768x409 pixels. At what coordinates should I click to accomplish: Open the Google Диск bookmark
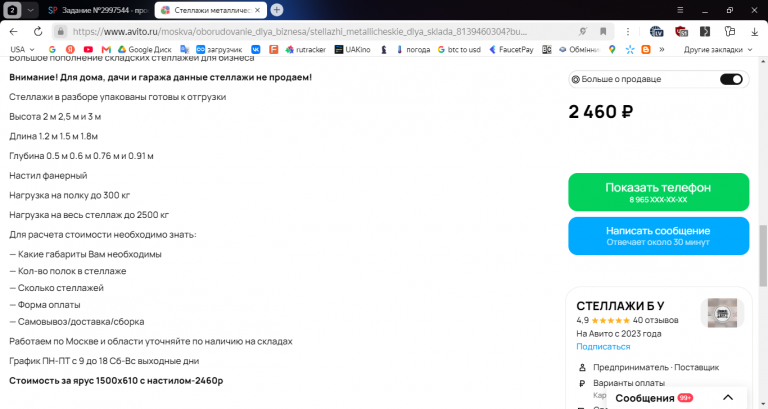pyautogui.click(x=144, y=49)
